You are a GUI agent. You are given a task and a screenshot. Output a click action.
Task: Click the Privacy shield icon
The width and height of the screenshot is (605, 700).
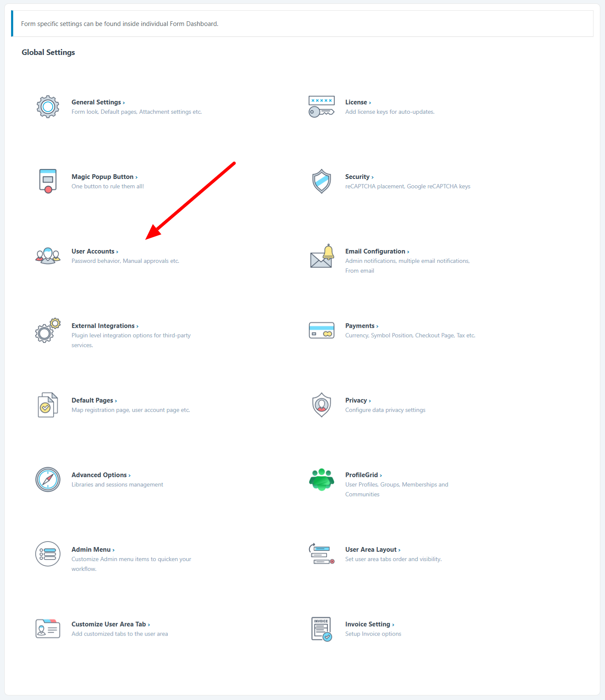point(321,405)
